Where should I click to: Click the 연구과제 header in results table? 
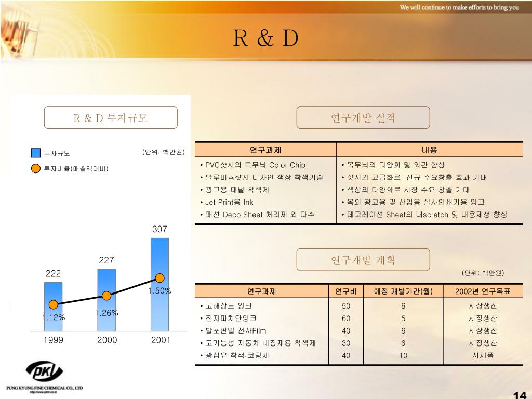(265, 150)
